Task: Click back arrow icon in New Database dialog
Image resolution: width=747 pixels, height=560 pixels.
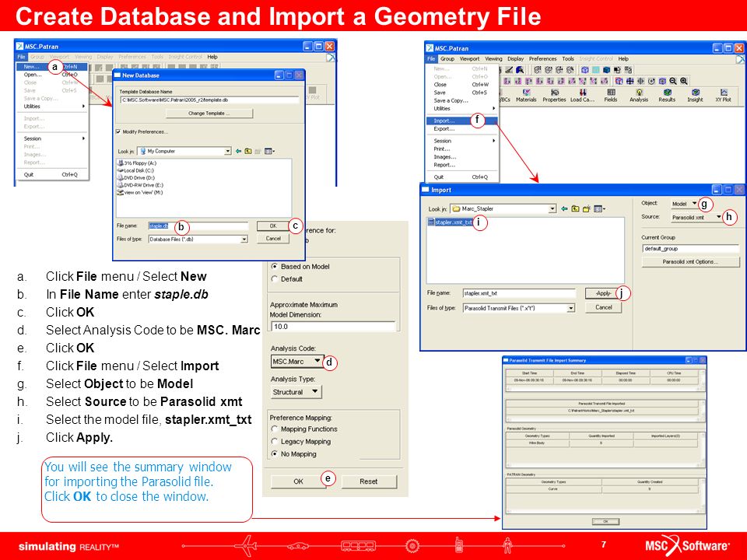Action: click(x=238, y=151)
